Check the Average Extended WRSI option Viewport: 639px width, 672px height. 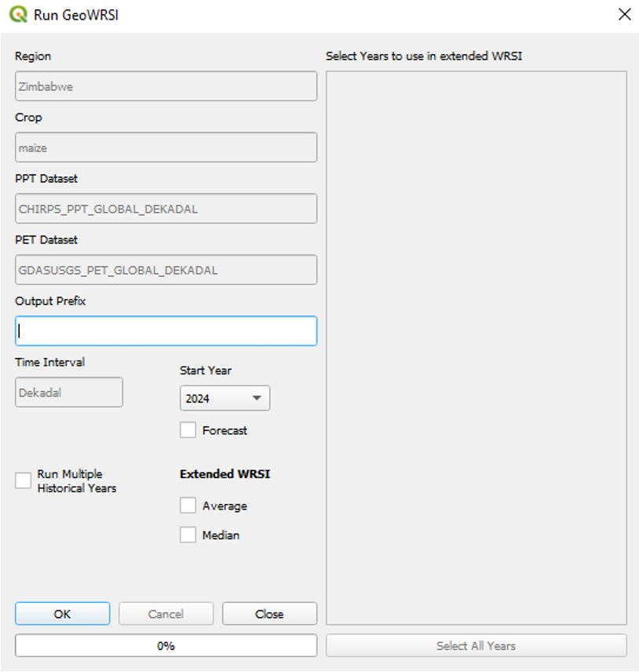pyautogui.click(x=188, y=506)
